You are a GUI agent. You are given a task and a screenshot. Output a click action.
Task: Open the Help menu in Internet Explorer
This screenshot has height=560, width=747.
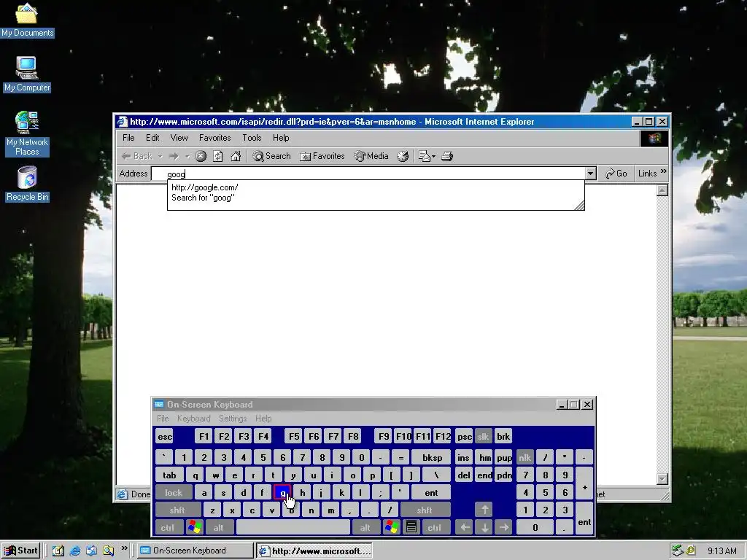pos(281,138)
